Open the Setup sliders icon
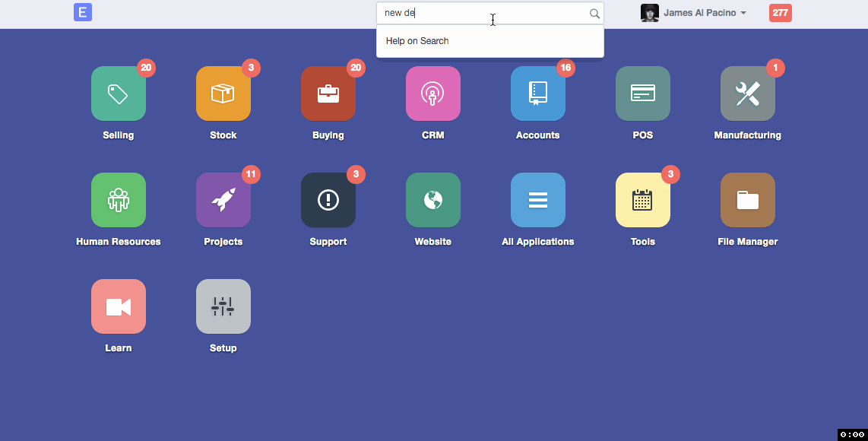 tap(223, 306)
